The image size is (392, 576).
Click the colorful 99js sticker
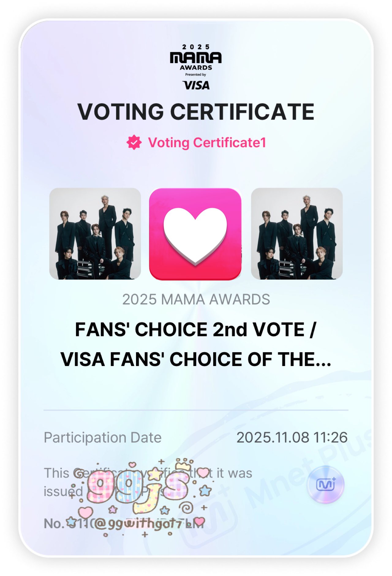coord(138,487)
